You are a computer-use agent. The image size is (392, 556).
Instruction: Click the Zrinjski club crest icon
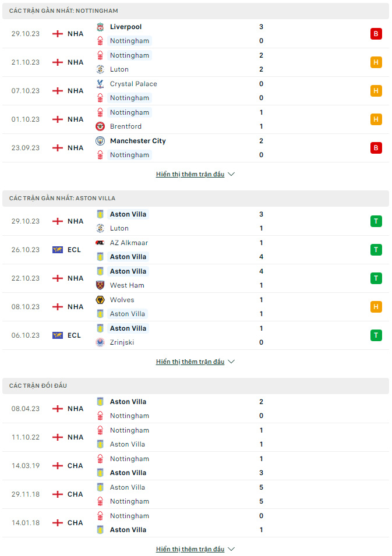(x=100, y=342)
